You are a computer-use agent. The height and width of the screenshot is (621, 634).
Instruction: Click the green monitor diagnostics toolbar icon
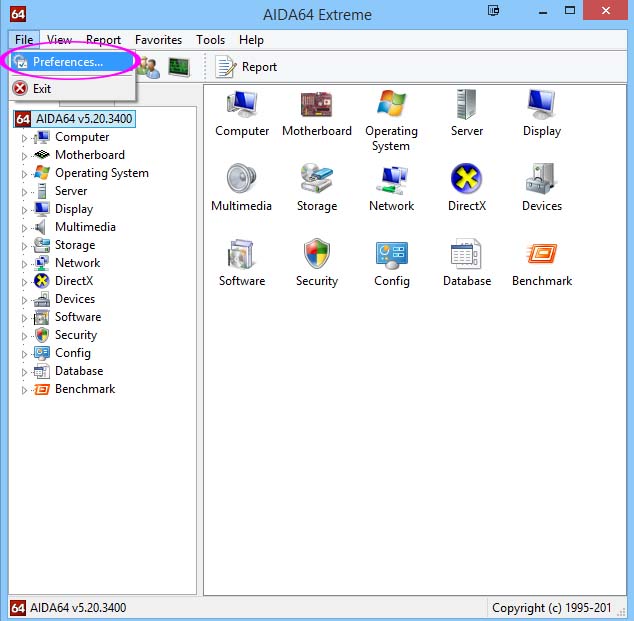(x=179, y=67)
